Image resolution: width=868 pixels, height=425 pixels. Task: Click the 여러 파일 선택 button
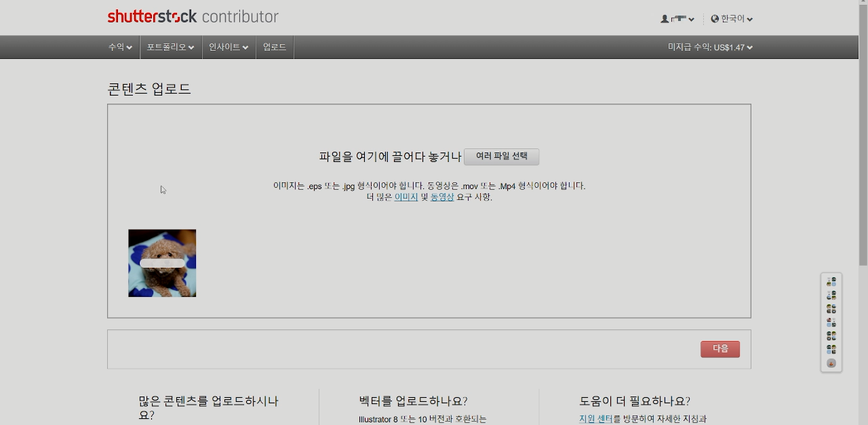[502, 157]
